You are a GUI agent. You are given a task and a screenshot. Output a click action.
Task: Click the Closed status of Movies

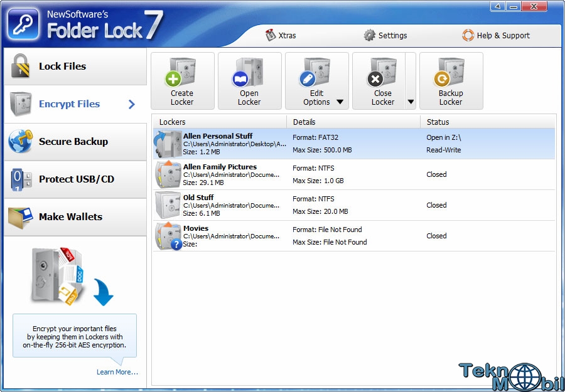tap(436, 236)
